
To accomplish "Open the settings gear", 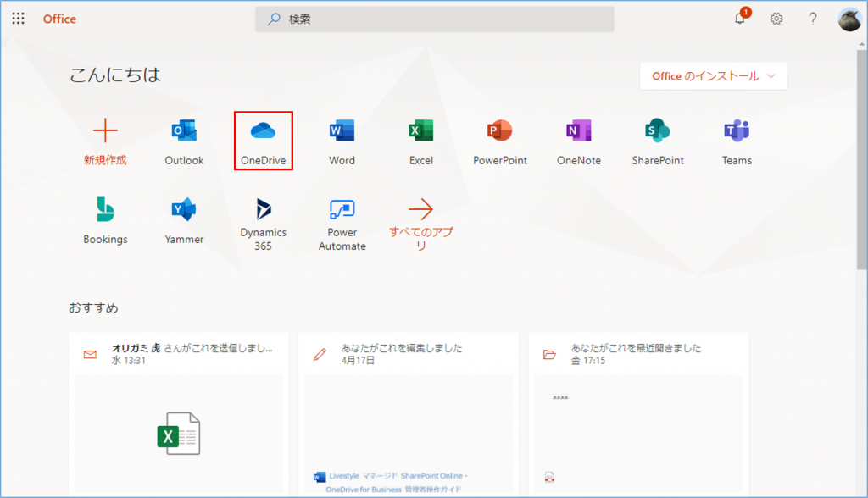I will coord(776,19).
